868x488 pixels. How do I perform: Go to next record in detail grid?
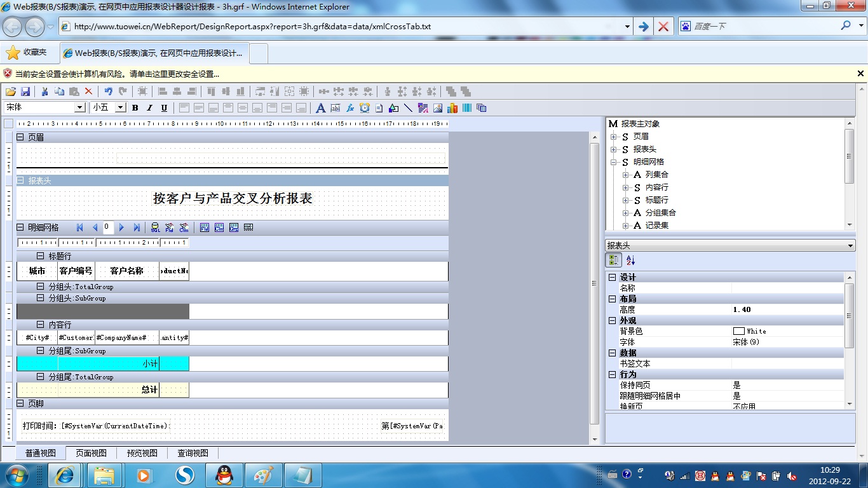pos(121,227)
